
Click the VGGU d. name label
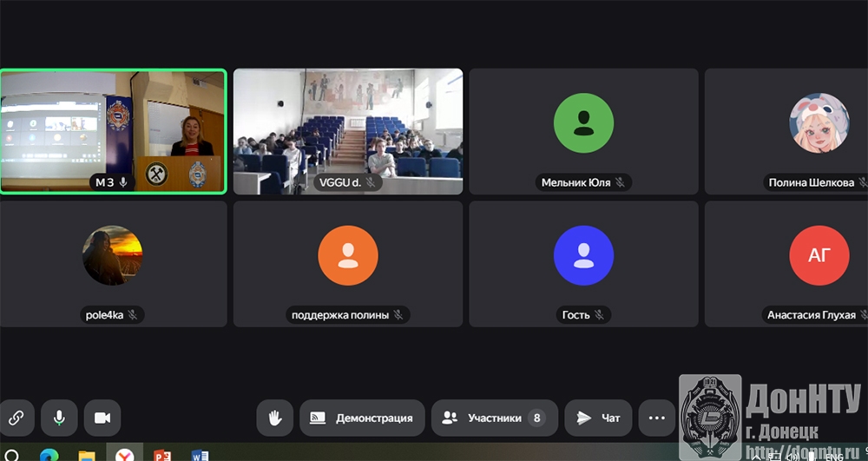tap(340, 182)
